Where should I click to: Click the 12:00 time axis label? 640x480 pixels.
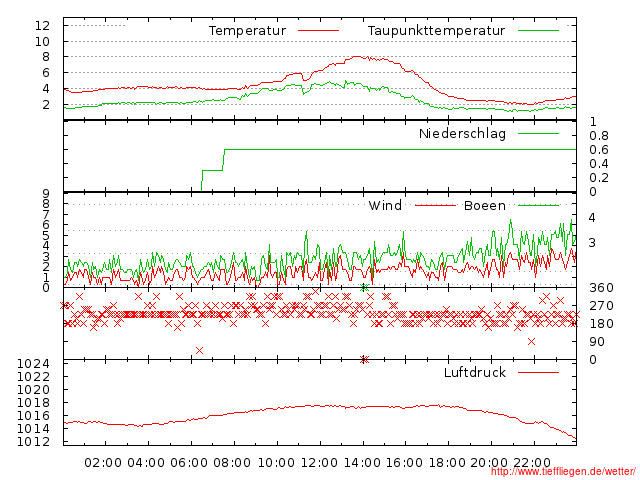point(319,463)
